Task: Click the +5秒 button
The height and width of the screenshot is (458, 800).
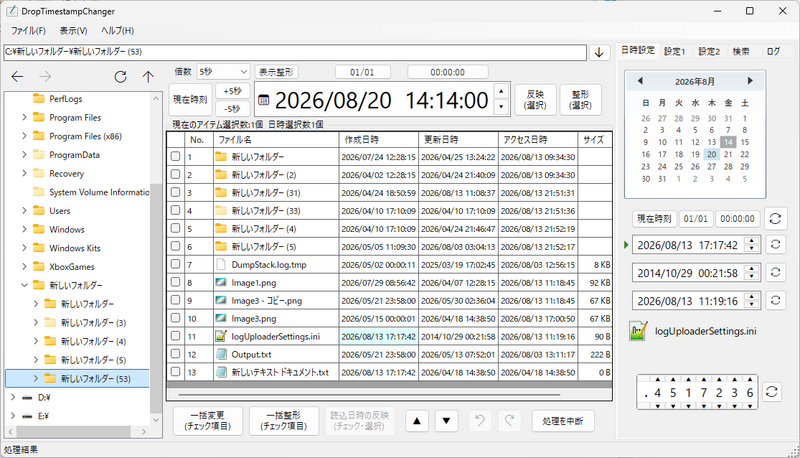Action: coord(232,91)
